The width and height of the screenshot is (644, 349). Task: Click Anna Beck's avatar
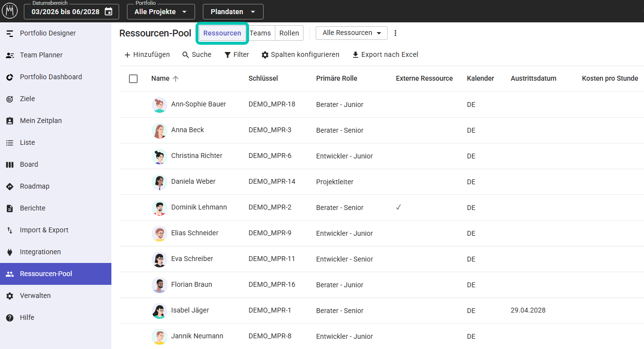(x=160, y=130)
